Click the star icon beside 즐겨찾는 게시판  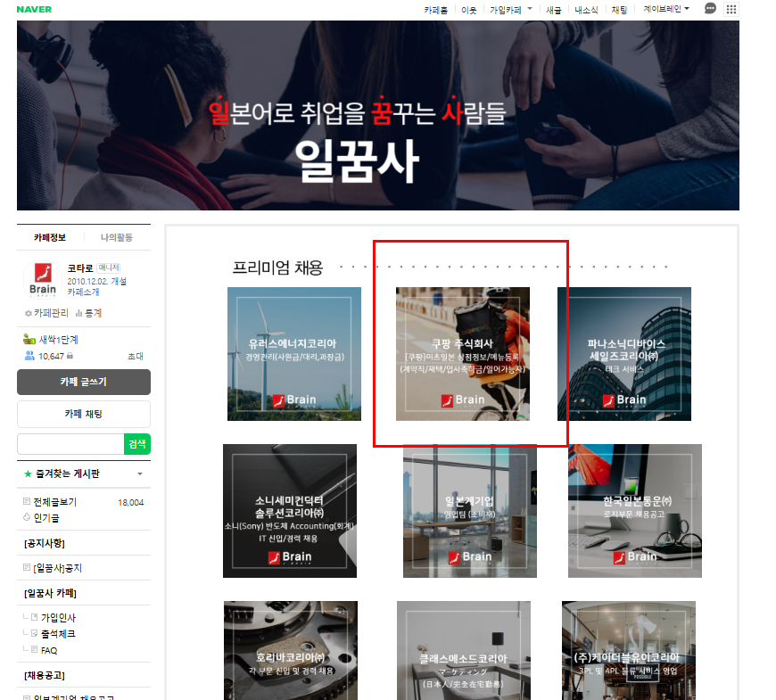click(x=28, y=474)
